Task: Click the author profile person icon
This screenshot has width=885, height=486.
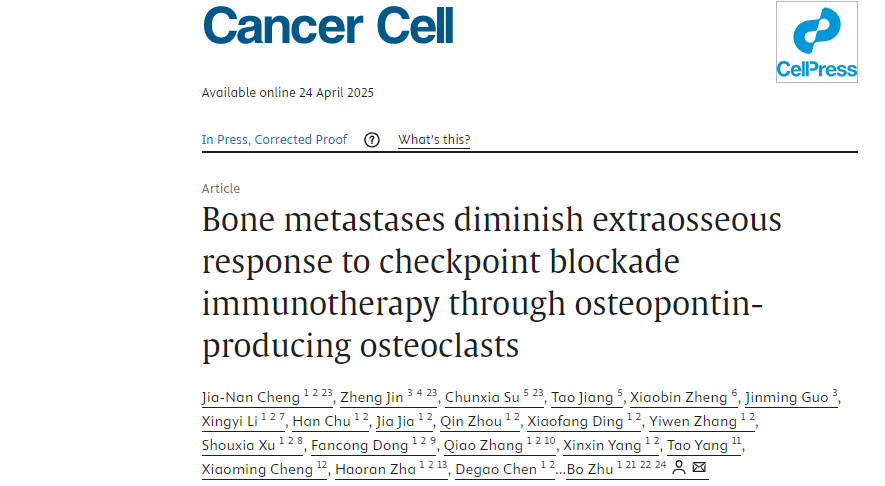Action: (679, 468)
